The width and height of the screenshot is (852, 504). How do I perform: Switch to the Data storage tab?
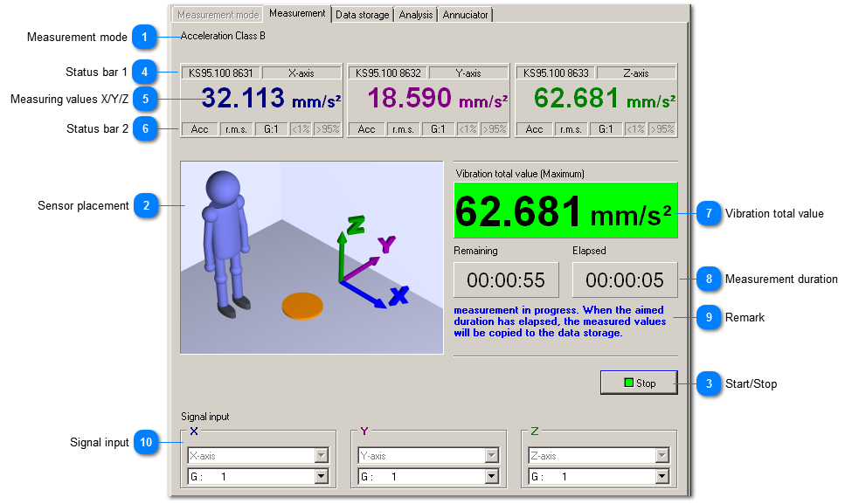pos(362,14)
